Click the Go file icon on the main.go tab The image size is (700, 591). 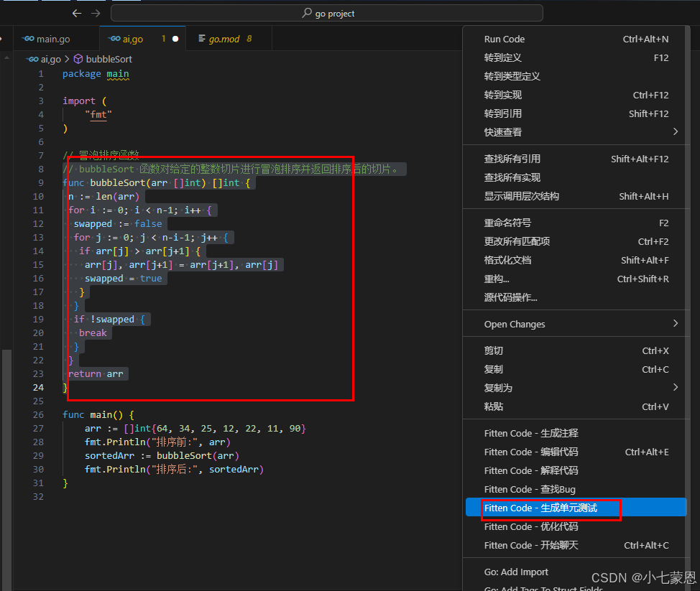29,39
